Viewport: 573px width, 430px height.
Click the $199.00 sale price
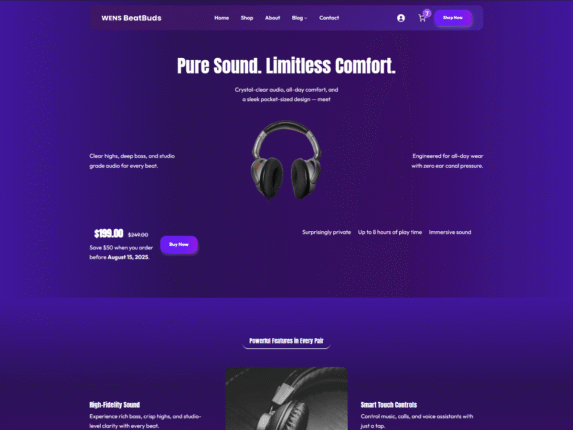(x=109, y=233)
